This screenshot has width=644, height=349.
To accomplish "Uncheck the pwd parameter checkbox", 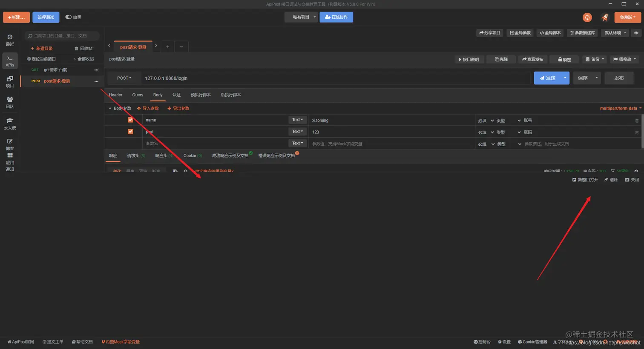I will coord(130,132).
